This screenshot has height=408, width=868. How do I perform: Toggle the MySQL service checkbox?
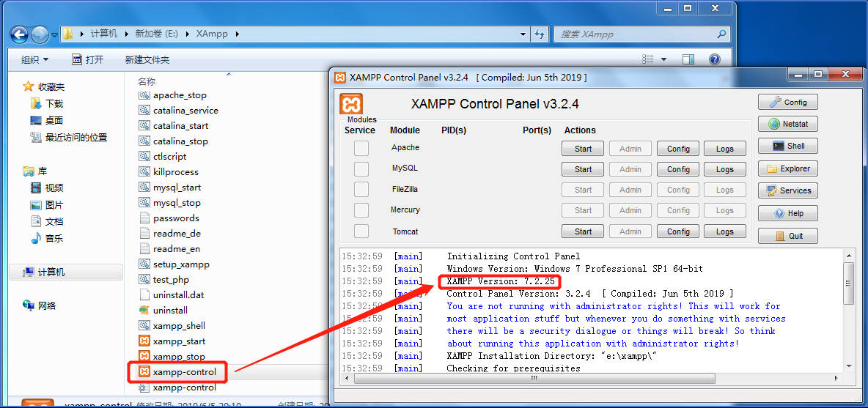coord(361,168)
